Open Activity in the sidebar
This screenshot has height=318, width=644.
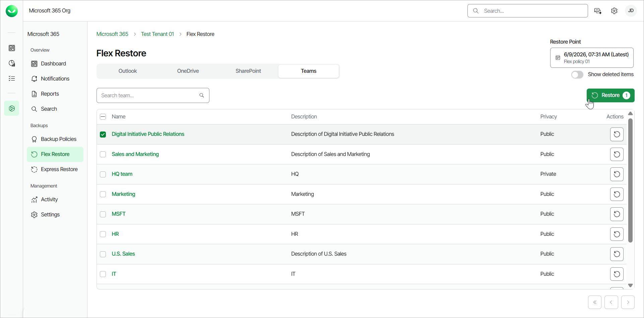(x=55, y=200)
